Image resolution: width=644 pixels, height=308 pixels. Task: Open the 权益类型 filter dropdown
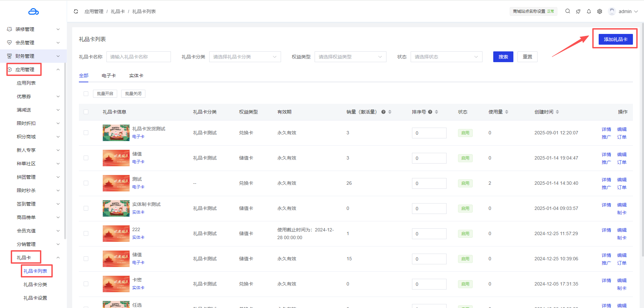pyautogui.click(x=350, y=57)
